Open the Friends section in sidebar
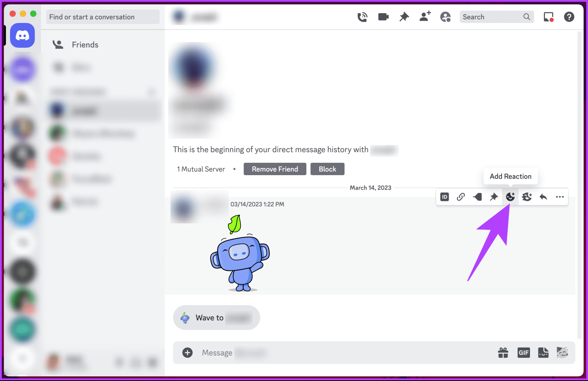Viewport: 588px width, 381px height. 84,44
